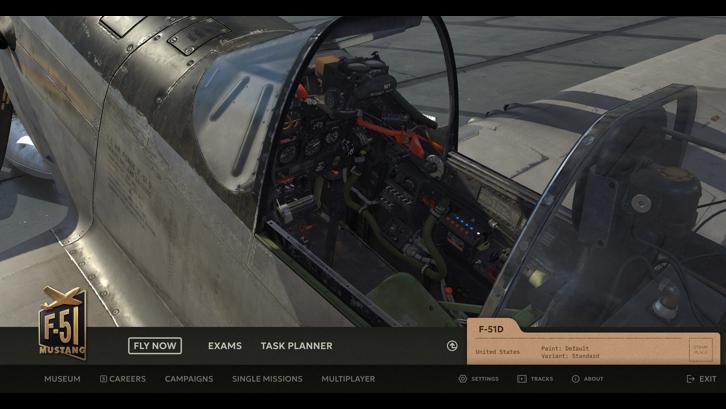Open the Task Planner
This screenshot has width=726, height=409.
click(296, 346)
